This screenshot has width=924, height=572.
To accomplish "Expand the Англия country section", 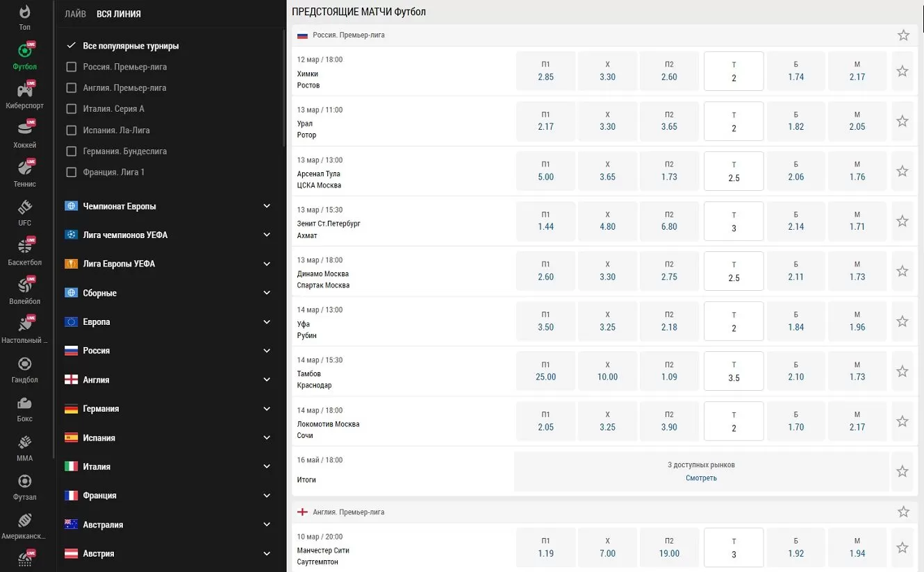I will 266,380.
